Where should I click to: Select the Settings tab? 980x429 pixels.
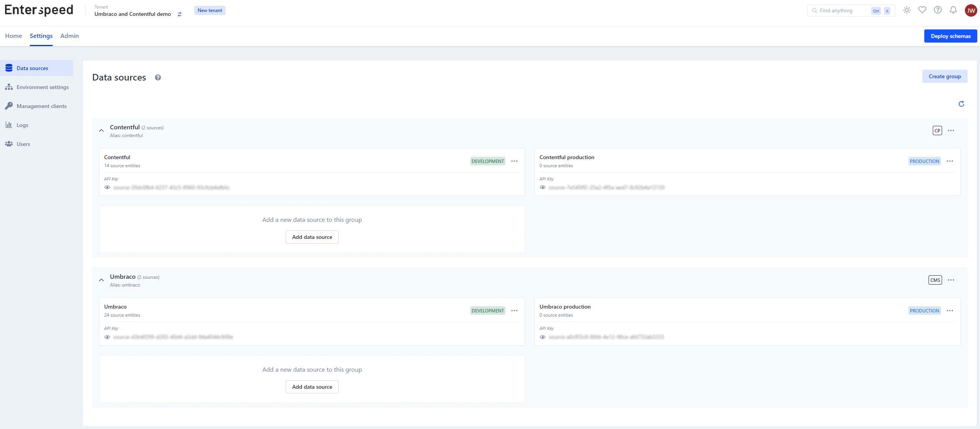41,36
